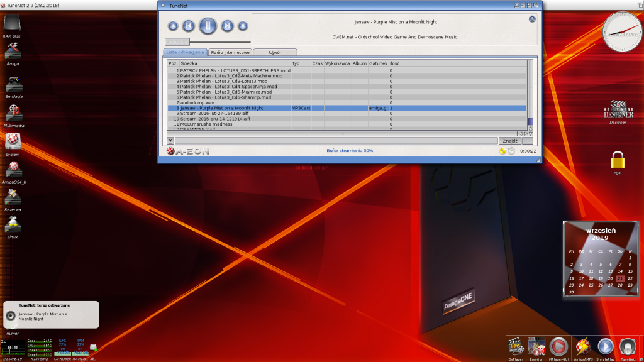
Task: Open the Utwór tab
Action: point(275,52)
